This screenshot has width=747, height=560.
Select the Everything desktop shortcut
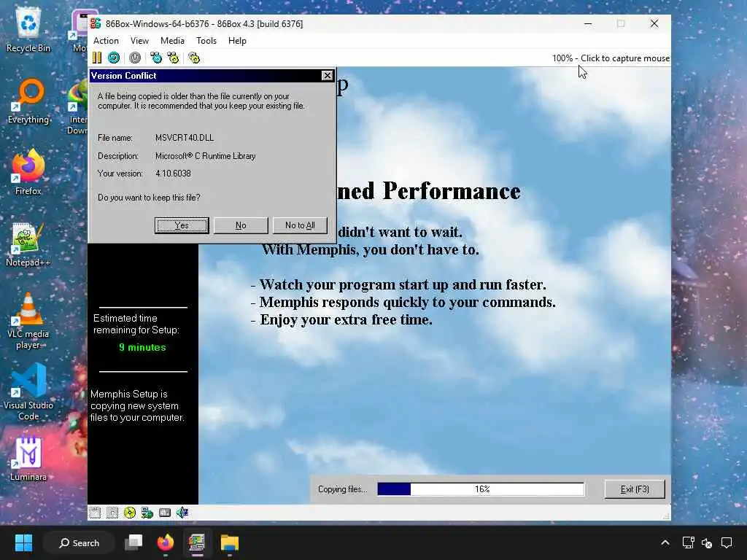pyautogui.click(x=28, y=102)
